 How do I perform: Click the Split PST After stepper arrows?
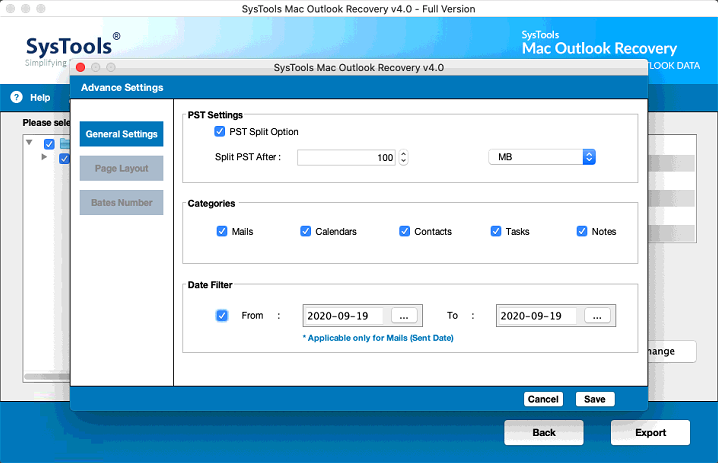(403, 157)
